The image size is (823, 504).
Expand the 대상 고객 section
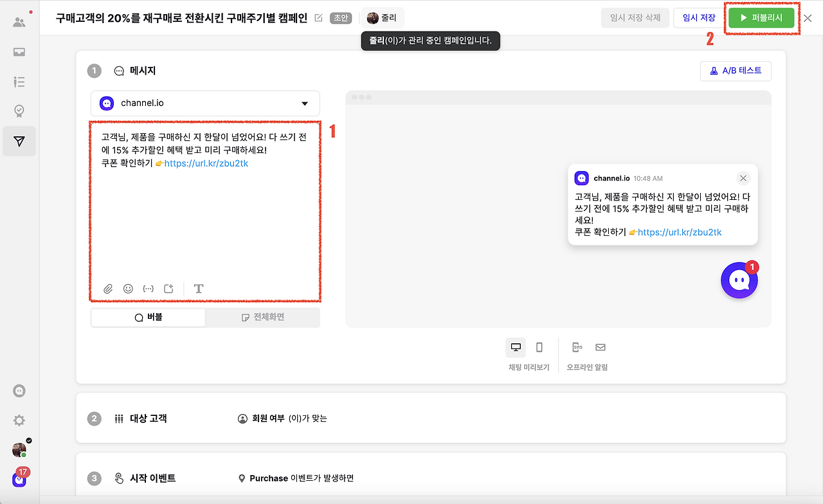click(x=431, y=419)
